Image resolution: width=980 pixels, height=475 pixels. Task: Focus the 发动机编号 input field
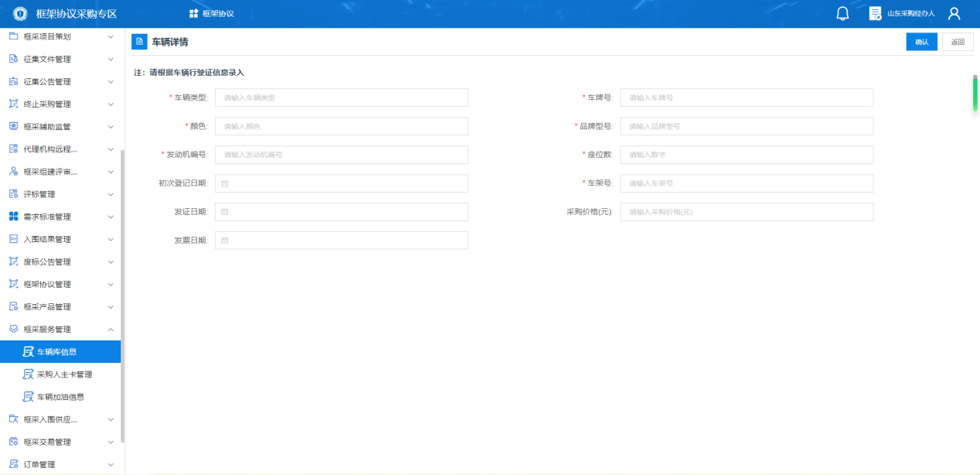tap(341, 155)
